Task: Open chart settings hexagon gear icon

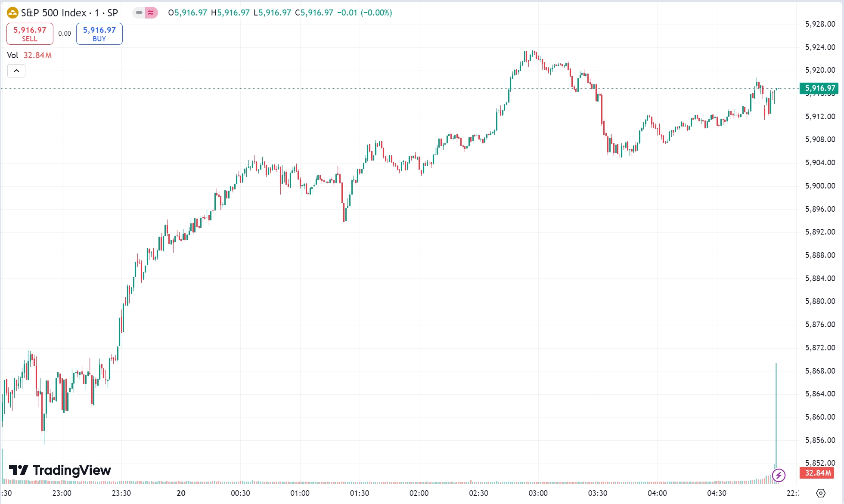Action: [821, 493]
